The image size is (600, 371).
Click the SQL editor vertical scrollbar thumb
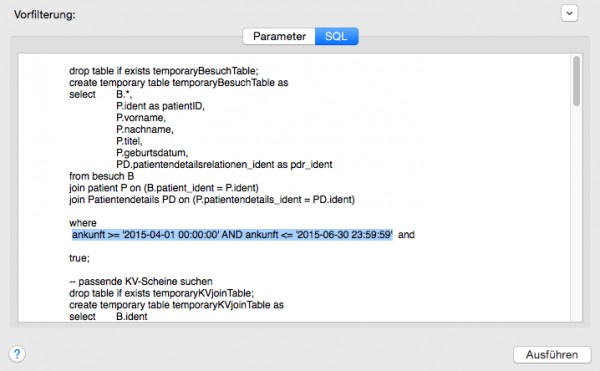coord(576,81)
